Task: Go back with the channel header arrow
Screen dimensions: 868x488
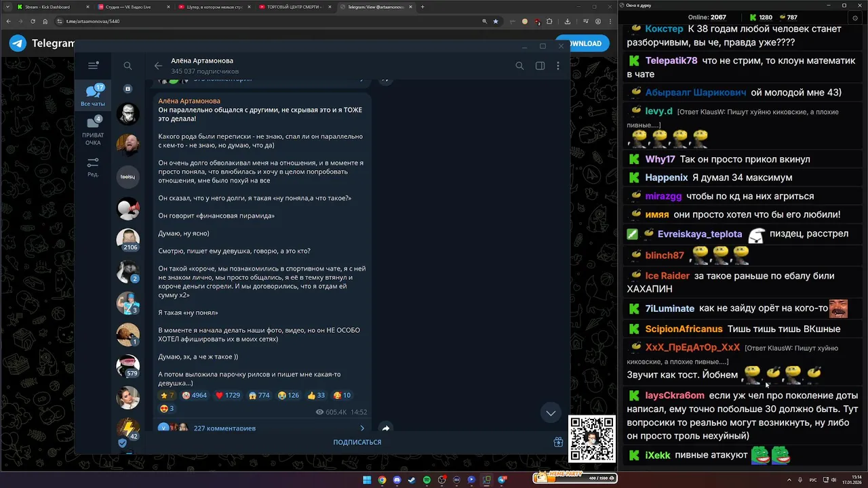Action: tap(158, 66)
